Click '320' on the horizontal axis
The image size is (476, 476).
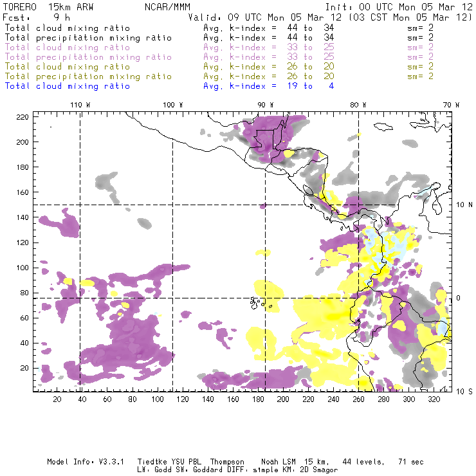pyautogui.click(x=434, y=399)
